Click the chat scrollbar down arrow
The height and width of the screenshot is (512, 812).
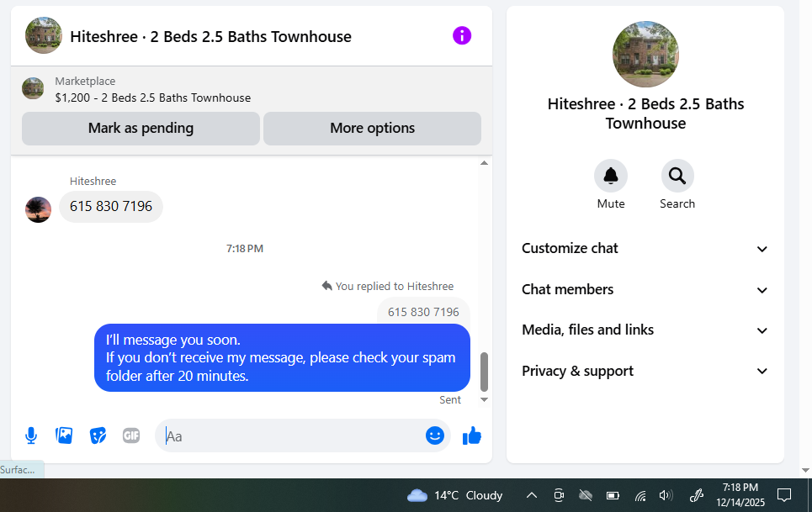(484, 399)
